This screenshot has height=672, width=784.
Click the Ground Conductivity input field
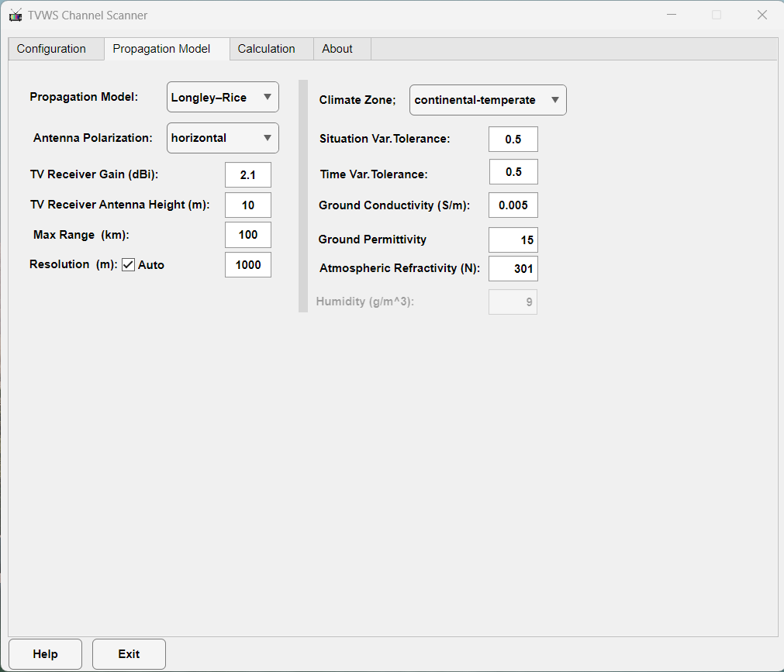513,205
